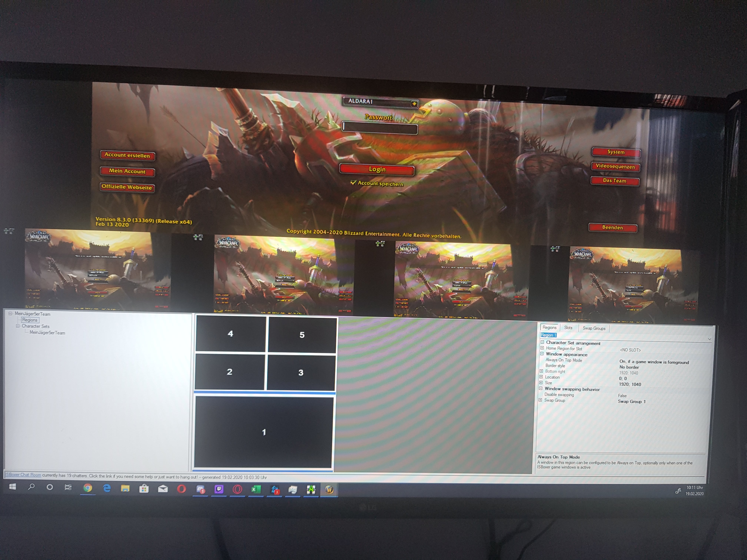This screenshot has width=747, height=560.
Task: Click the Account erstellen button
Action: [127, 155]
